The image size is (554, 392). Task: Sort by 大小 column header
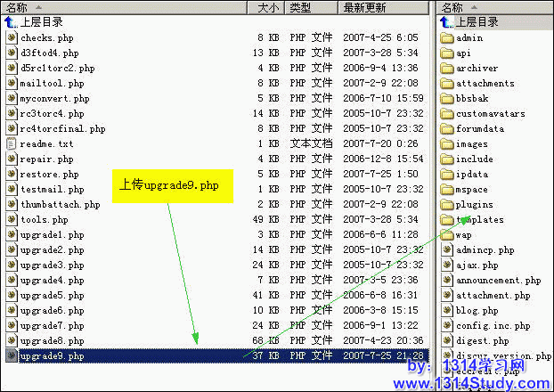click(268, 8)
